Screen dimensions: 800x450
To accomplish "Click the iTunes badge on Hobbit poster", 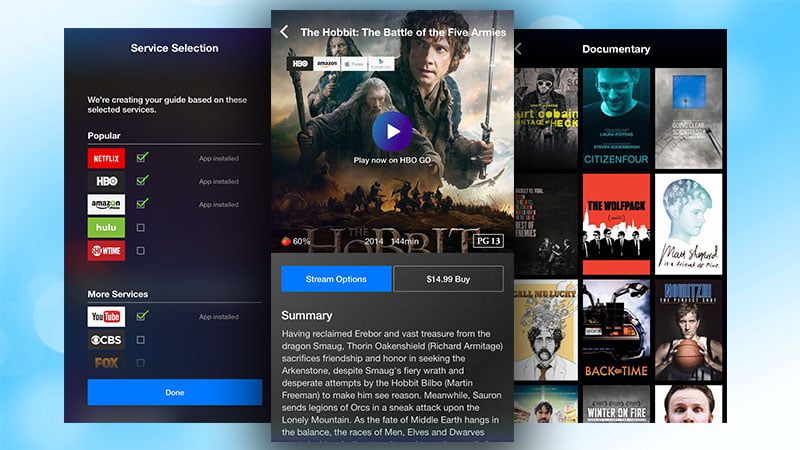I will point(354,64).
